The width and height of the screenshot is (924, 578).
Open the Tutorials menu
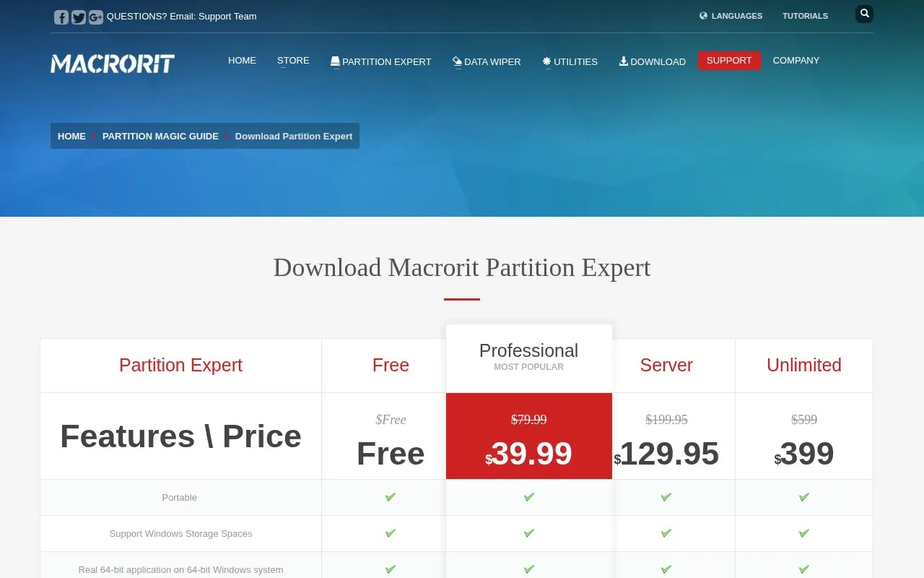click(x=806, y=16)
